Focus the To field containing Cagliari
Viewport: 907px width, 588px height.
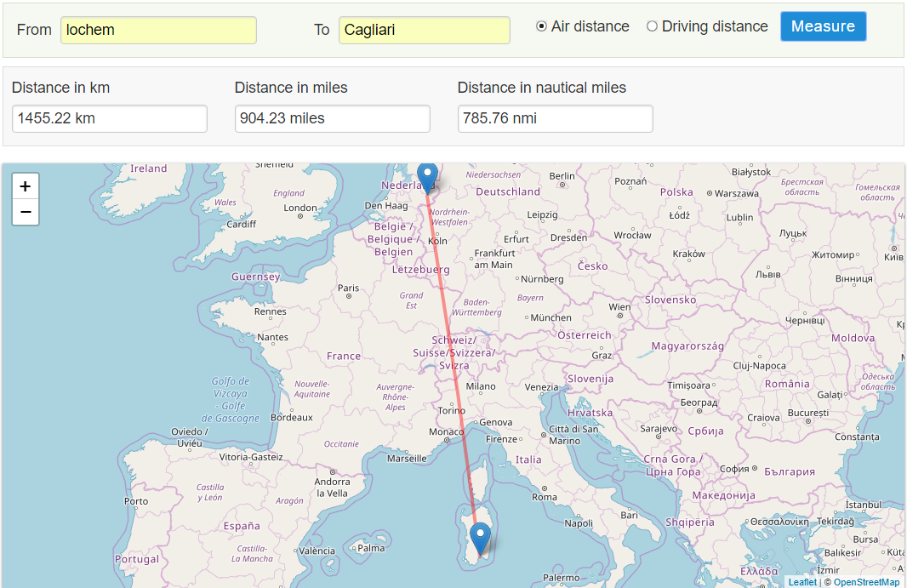[425, 30]
